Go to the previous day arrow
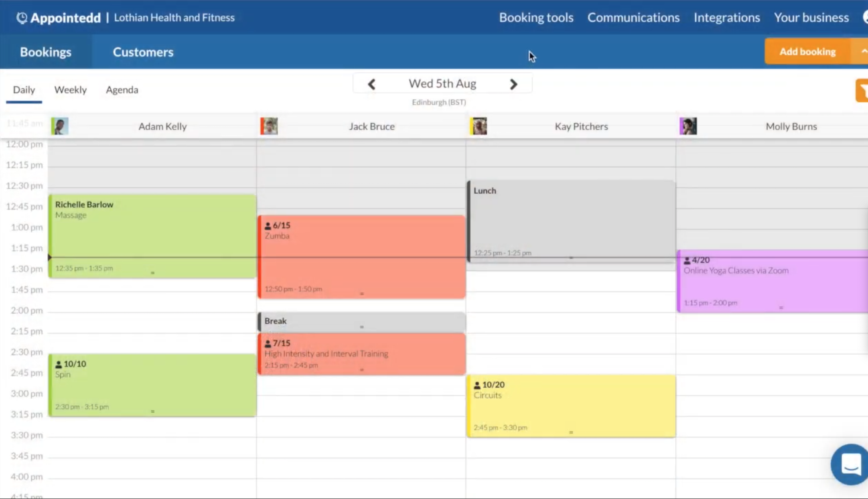The image size is (868, 499). (371, 84)
